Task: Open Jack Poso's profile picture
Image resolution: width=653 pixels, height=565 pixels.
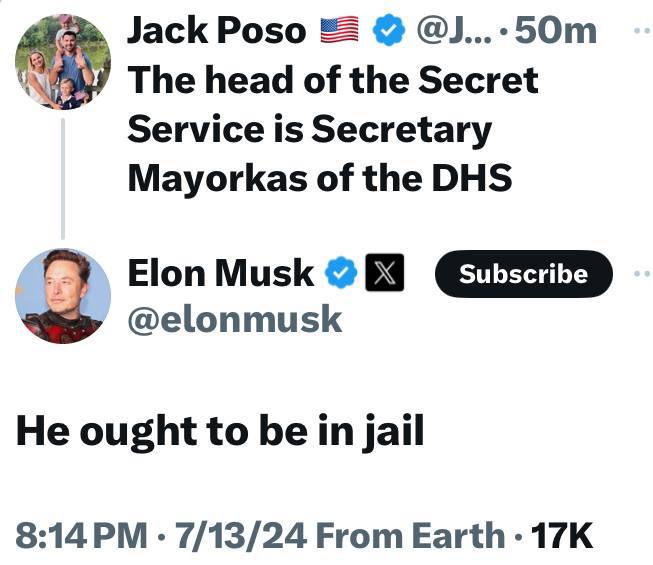Action: (x=62, y=62)
